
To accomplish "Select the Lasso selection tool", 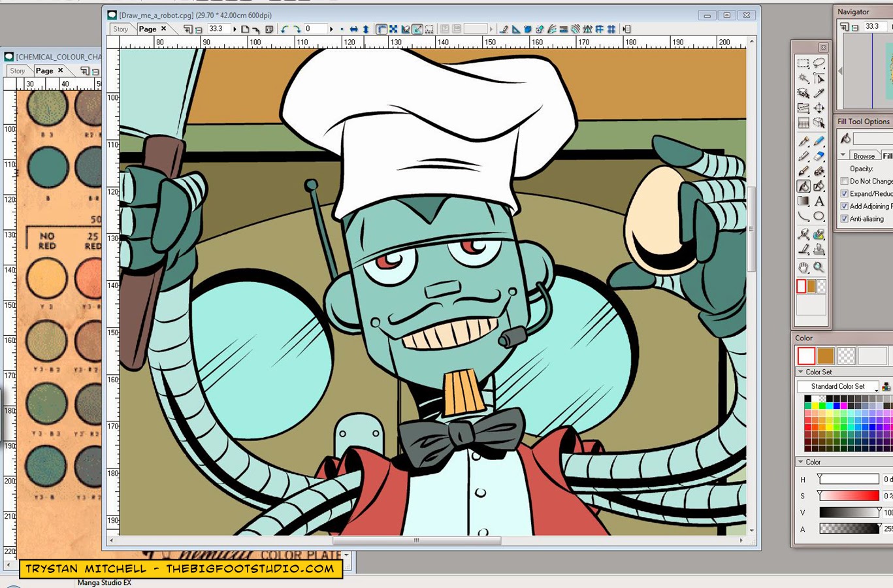I will point(819,63).
